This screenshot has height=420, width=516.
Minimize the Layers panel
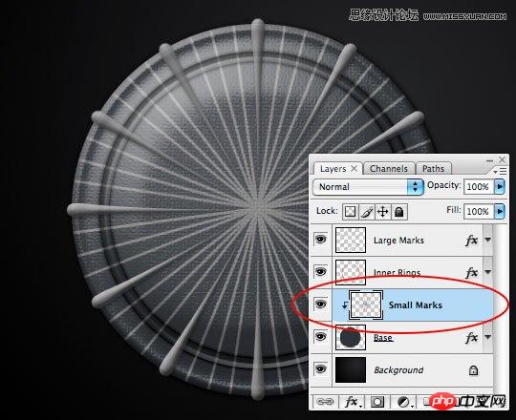[x=489, y=160]
